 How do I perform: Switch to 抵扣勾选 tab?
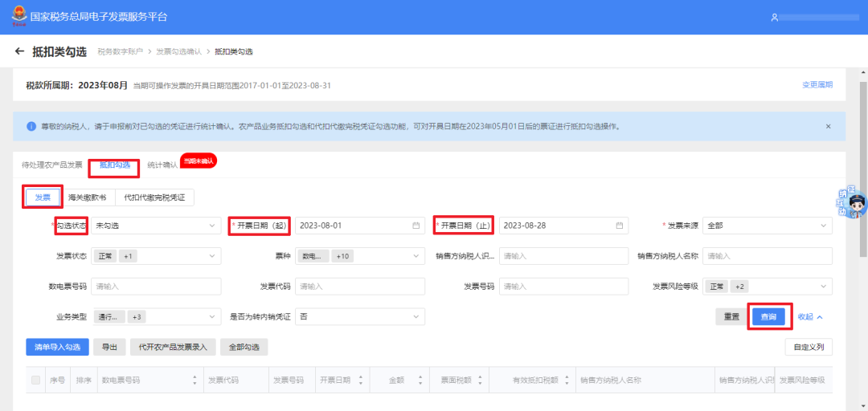coord(115,165)
